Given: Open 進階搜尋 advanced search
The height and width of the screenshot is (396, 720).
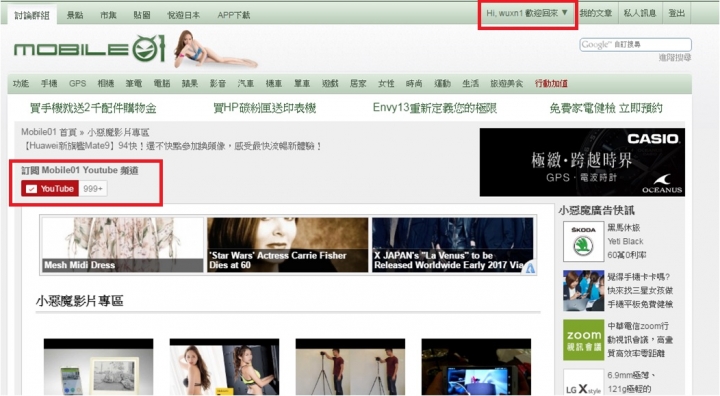Looking at the screenshot, I should click(x=675, y=57).
